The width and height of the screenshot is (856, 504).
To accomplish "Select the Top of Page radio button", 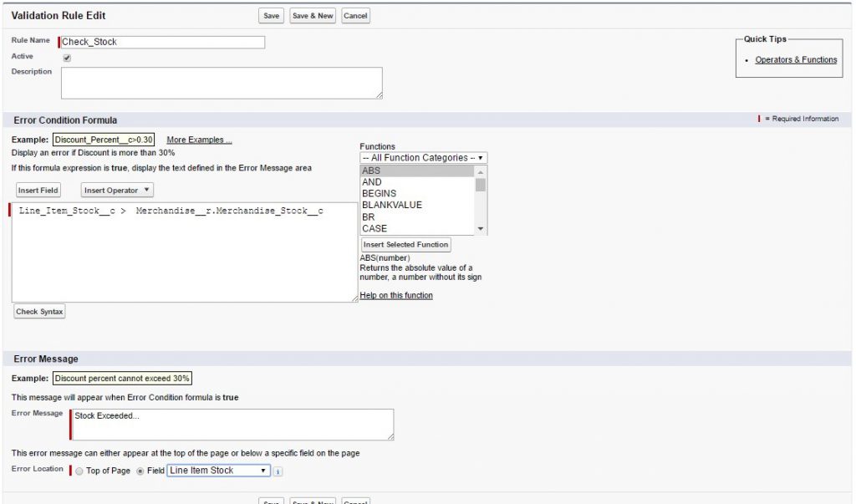I will point(79,471).
